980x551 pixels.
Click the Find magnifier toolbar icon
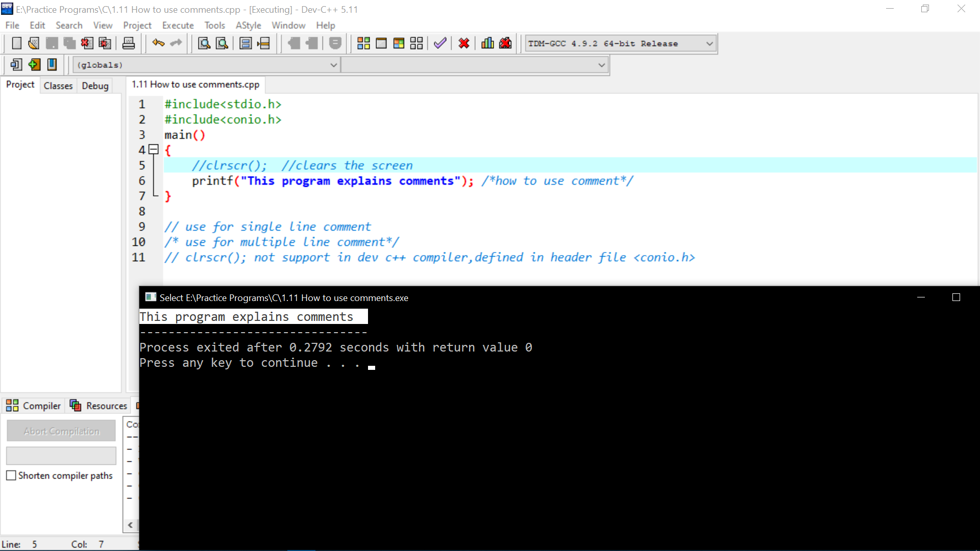coord(204,43)
